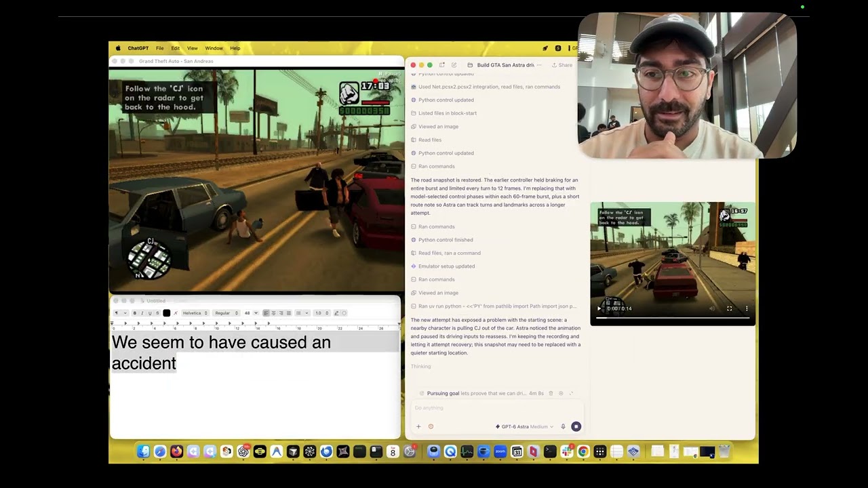Open Activity Monitor from the Dock

(467, 451)
